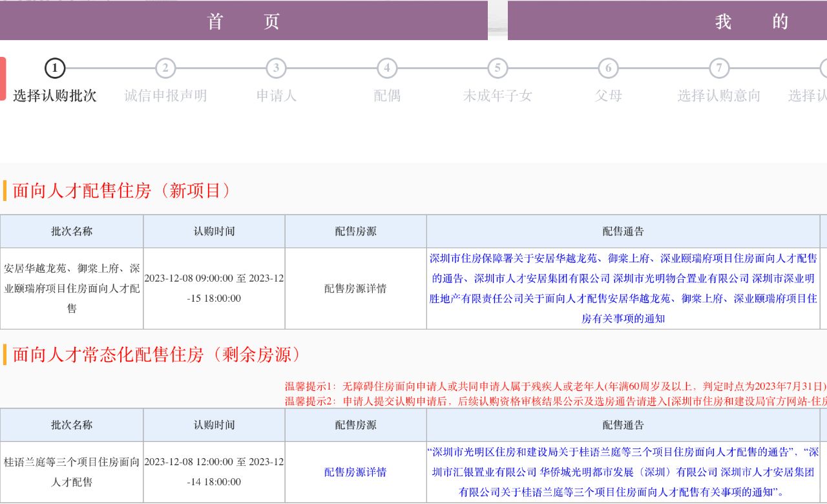This screenshot has height=504, width=827.
Task: Go to the numbered step circle 7
Action: coord(719,68)
